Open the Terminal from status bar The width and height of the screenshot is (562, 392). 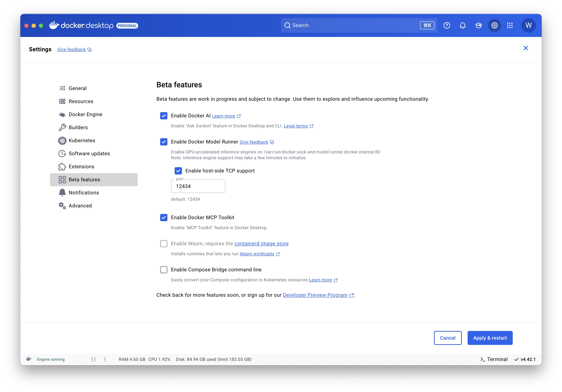pyautogui.click(x=494, y=359)
